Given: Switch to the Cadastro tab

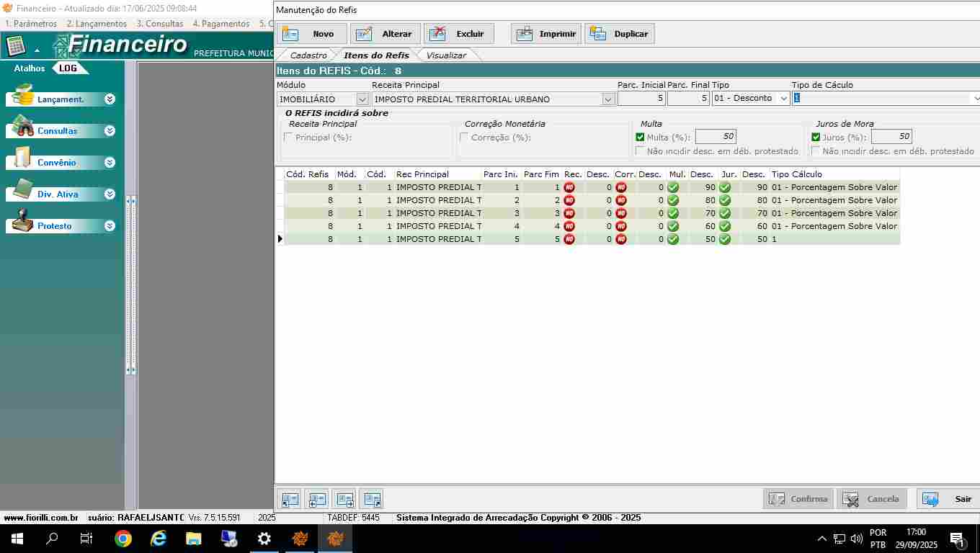Looking at the screenshot, I should coord(308,55).
